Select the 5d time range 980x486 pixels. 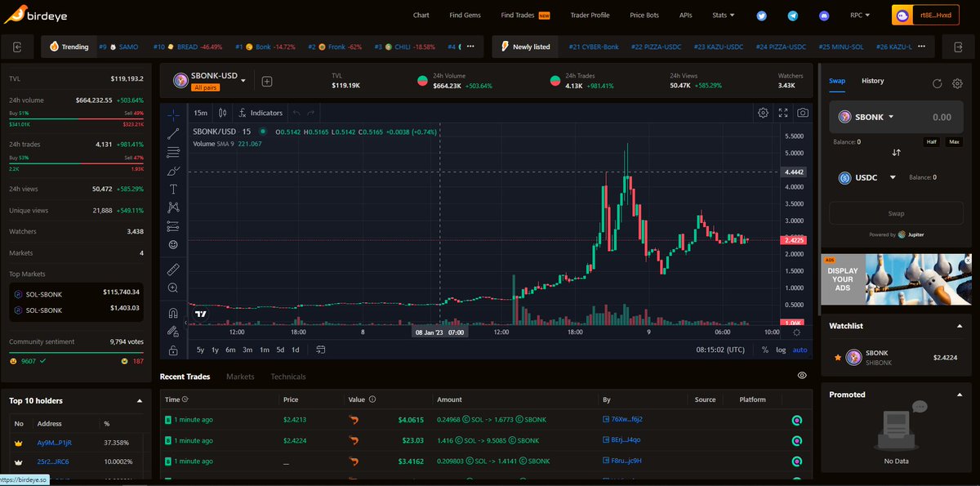point(280,350)
